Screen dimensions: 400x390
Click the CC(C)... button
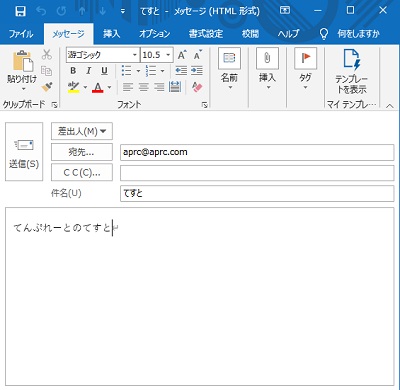82,172
